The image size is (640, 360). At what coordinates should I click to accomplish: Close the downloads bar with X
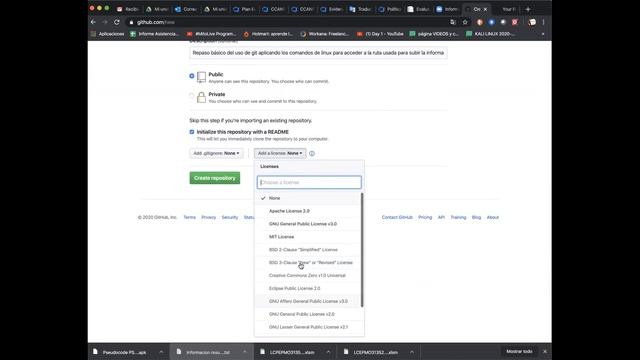(545, 351)
